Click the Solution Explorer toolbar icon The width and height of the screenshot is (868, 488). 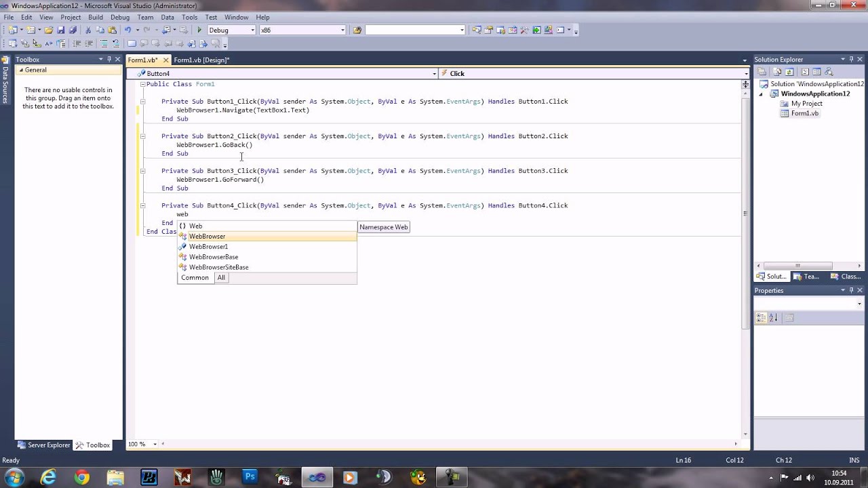click(x=477, y=30)
